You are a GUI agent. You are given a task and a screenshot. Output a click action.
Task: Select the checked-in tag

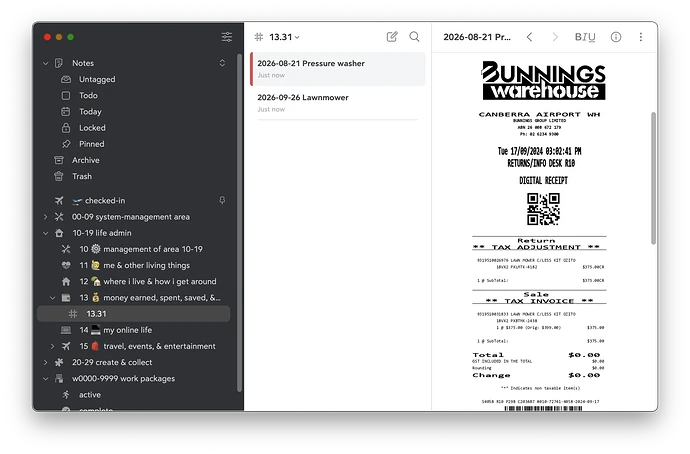click(x=105, y=201)
